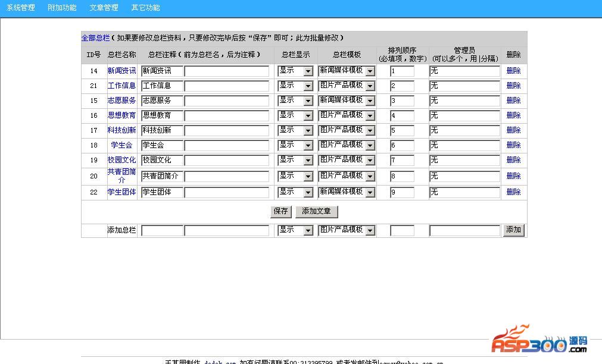Open the 学生会 column link
The width and height of the screenshot is (602, 364).
[121, 145]
